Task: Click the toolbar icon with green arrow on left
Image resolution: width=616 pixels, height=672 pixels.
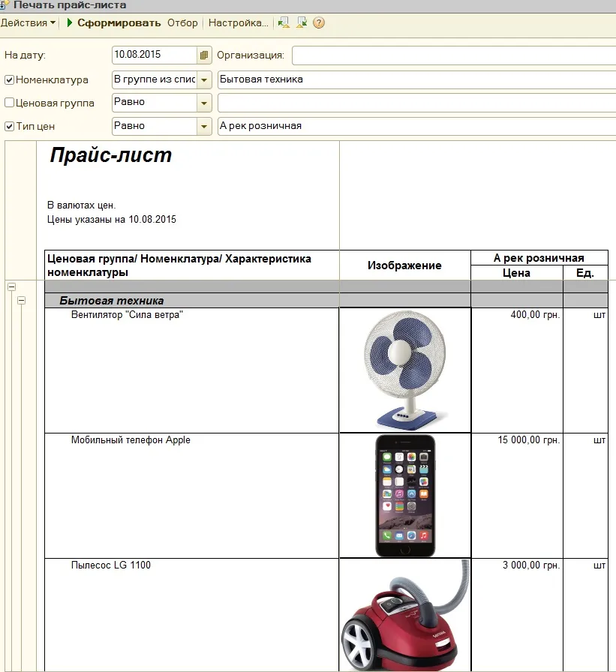Action: (284, 22)
